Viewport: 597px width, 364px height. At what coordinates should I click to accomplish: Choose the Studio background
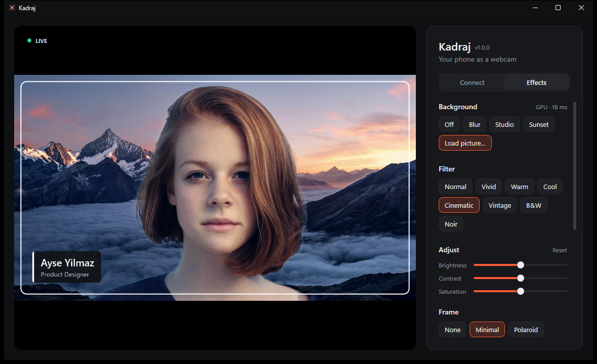(x=504, y=124)
